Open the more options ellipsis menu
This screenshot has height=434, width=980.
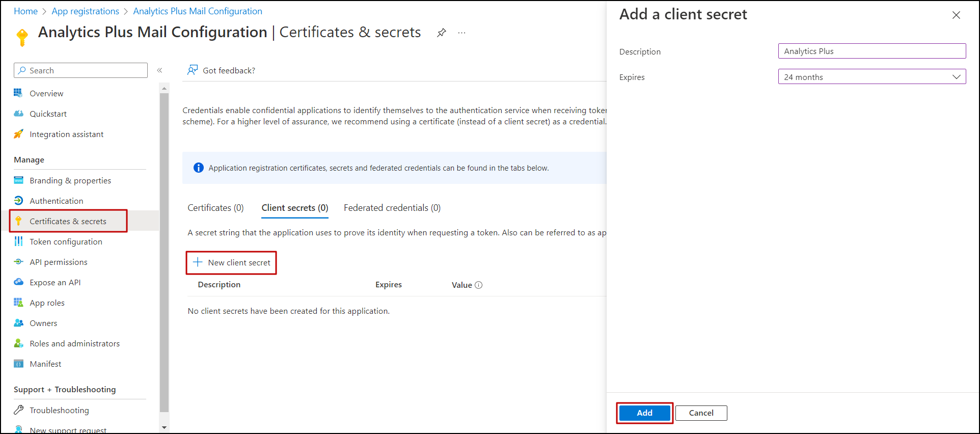(461, 33)
